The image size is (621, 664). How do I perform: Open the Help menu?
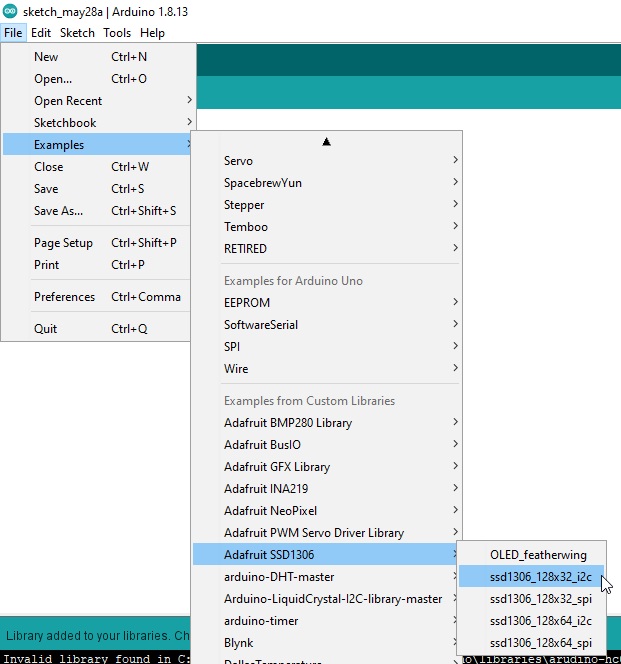tap(152, 33)
